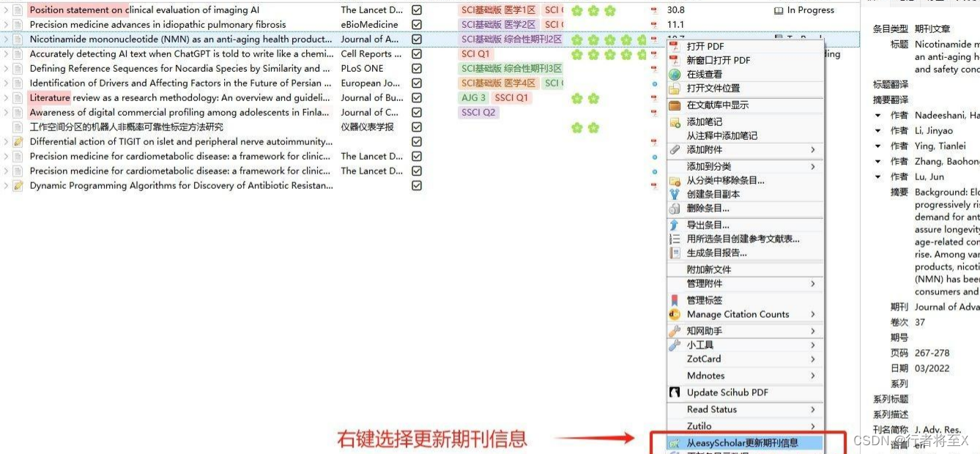Click wrench icon beside 小工具
980x454 pixels.
click(675, 345)
